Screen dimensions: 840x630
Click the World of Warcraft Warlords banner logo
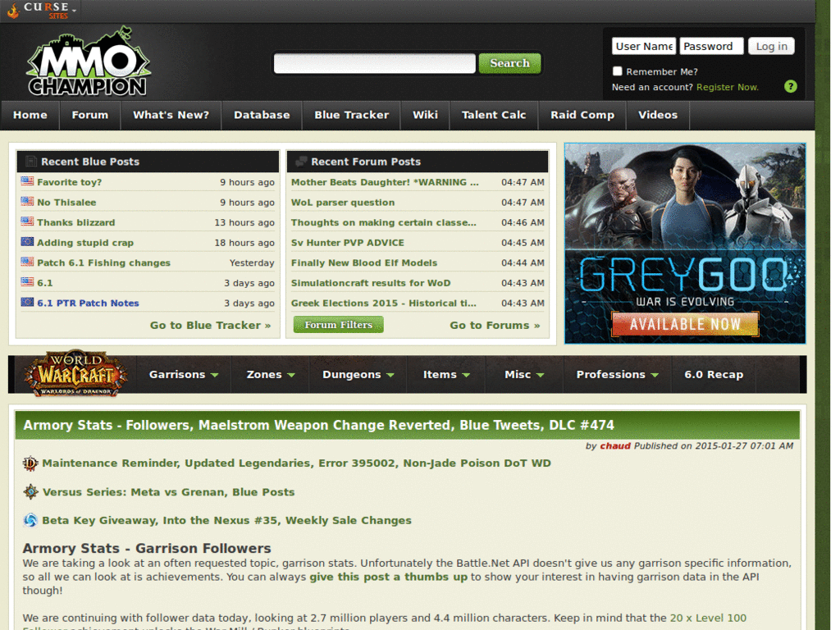tap(75, 374)
